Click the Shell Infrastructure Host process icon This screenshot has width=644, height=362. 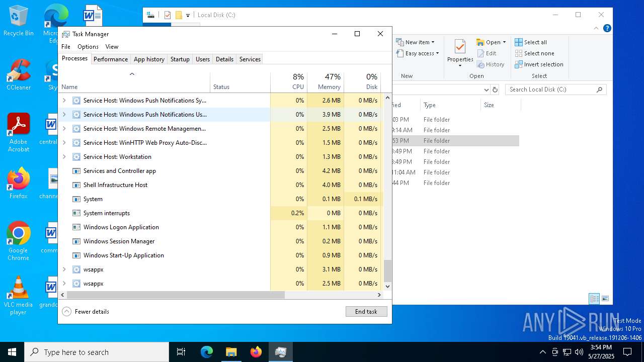[x=76, y=185]
